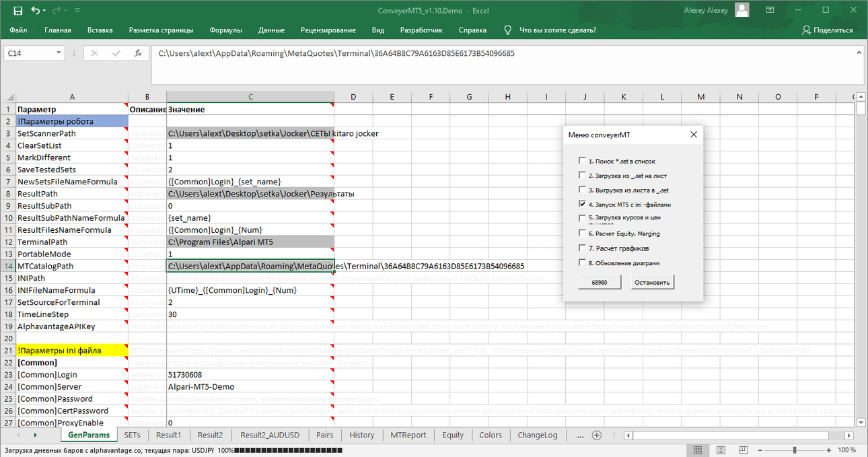Open the Формулы ribbon tab
The height and width of the screenshot is (457, 868).
tap(226, 30)
